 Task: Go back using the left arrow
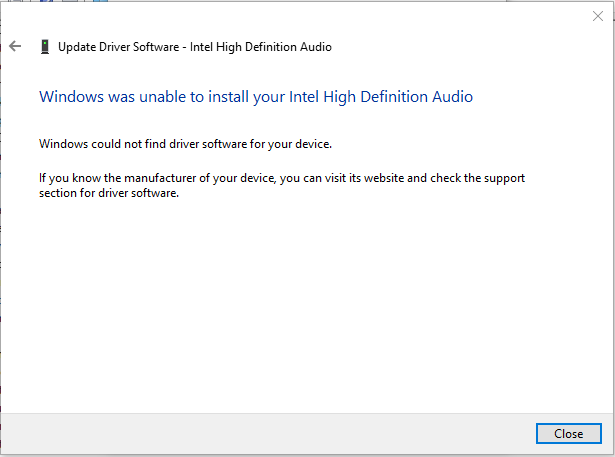pyautogui.click(x=15, y=46)
